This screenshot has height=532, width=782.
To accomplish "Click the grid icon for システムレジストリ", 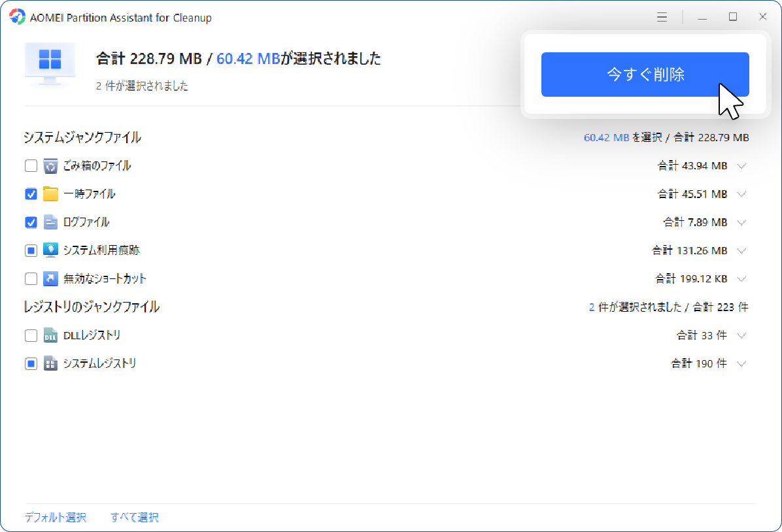I will click(x=50, y=363).
